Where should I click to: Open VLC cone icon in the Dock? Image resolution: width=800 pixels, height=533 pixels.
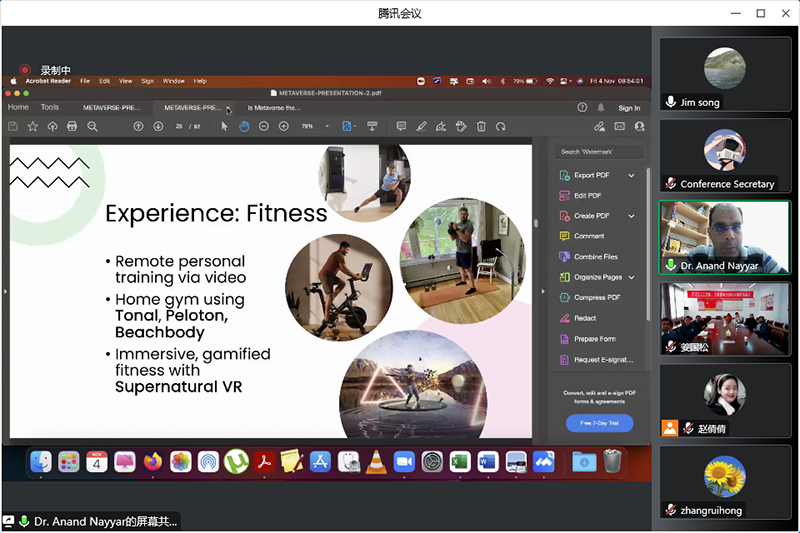[376, 461]
